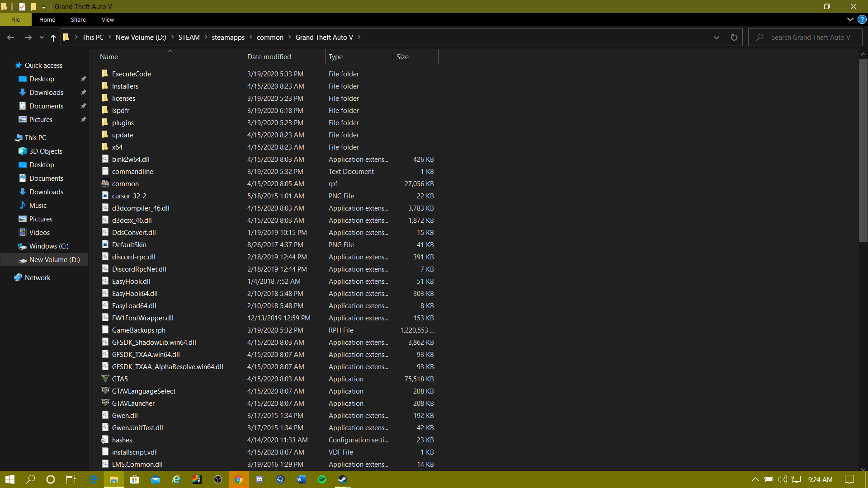Navigate to STEAM in breadcrumb path
The height and width of the screenshot is (488, 868).
click(x=189, y=38)
